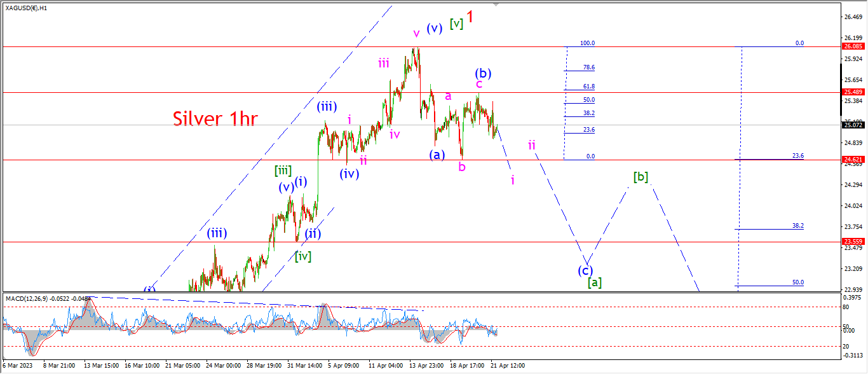
Task: Click the 25.489 red price tag
Action: click(853, 92)
